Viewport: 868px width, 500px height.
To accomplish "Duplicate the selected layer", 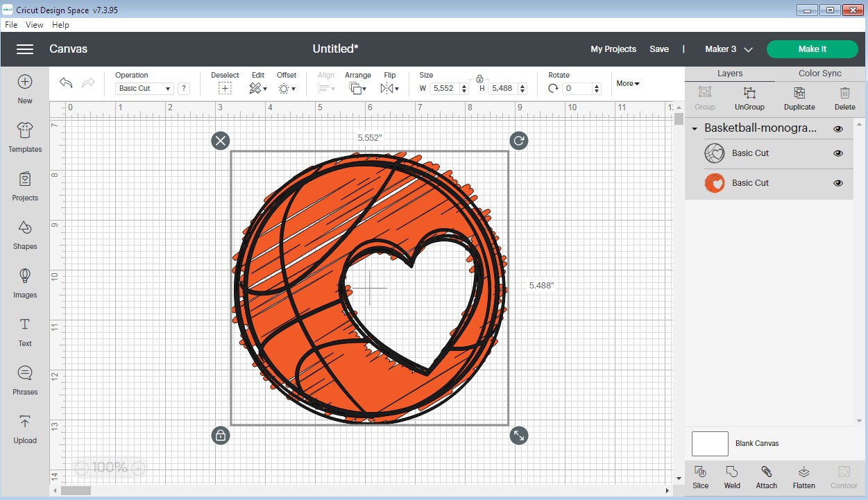I will click(x=799, y=97).
